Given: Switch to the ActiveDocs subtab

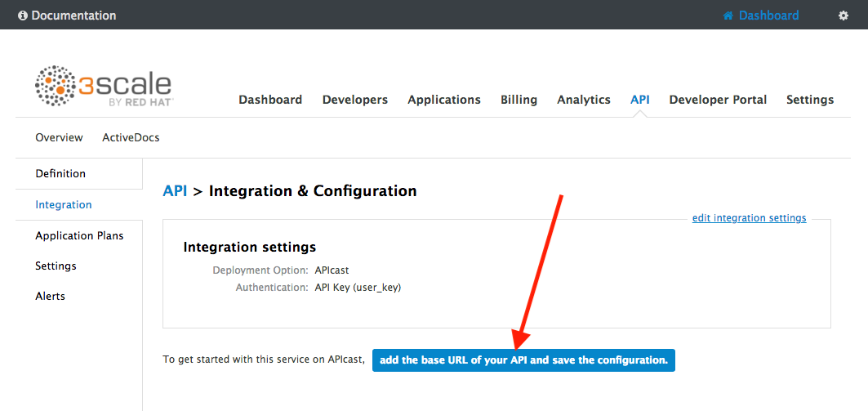Looking at the screenshot, I should tap(131, 137).
